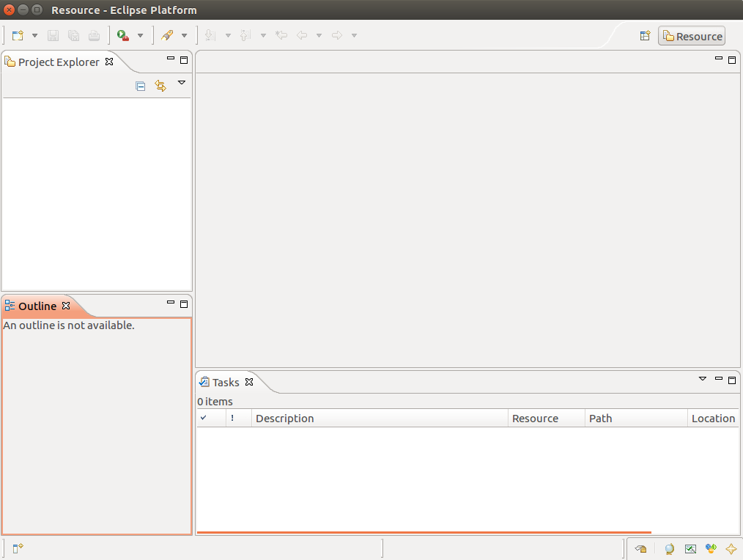The height and width of the screenshot is (560, 743).
Task: Open the Previous Annotation dropdown arrow
Action: 263,36
